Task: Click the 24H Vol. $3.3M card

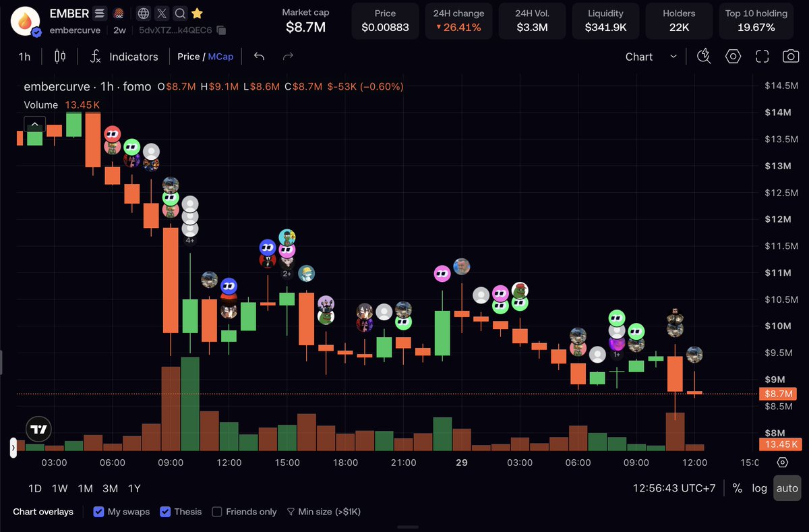Action: coord(532,20)
